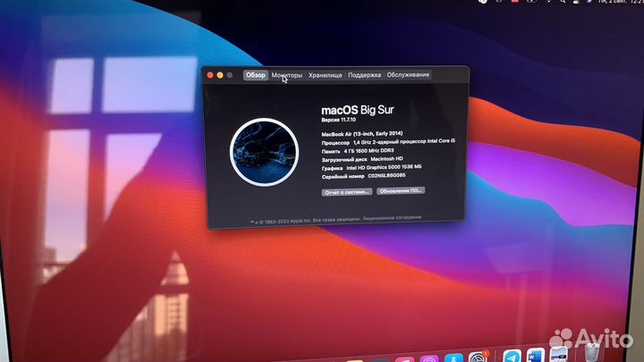Screen dimensions: 644x362
Task: Open the Поддержка tab
Action: (x=364, y=75)
